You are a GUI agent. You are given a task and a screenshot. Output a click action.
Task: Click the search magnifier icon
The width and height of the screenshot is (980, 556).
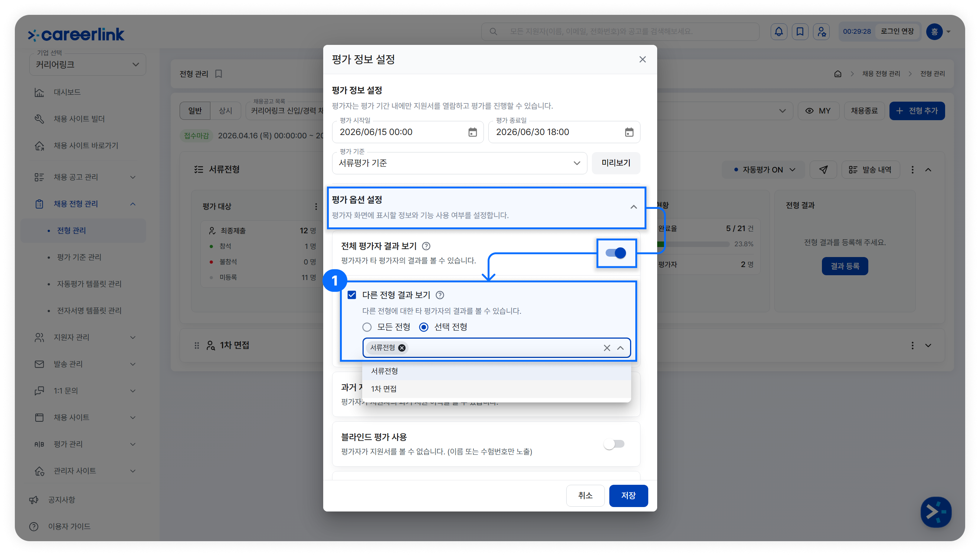[493, 31]
